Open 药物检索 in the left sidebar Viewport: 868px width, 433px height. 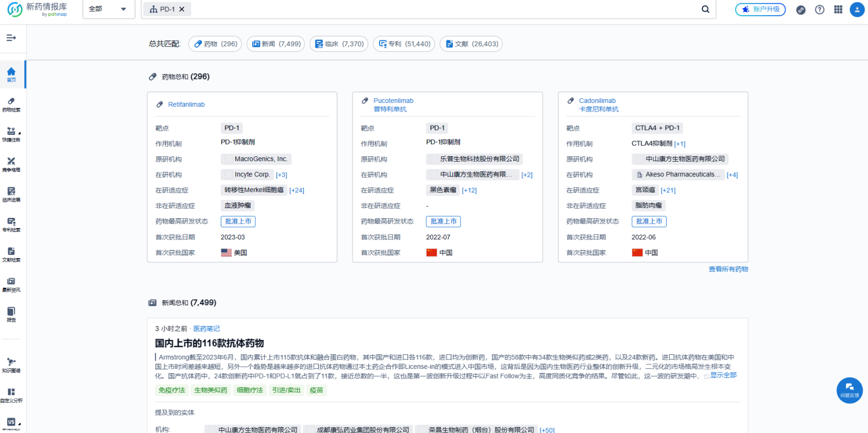(11, 105)
